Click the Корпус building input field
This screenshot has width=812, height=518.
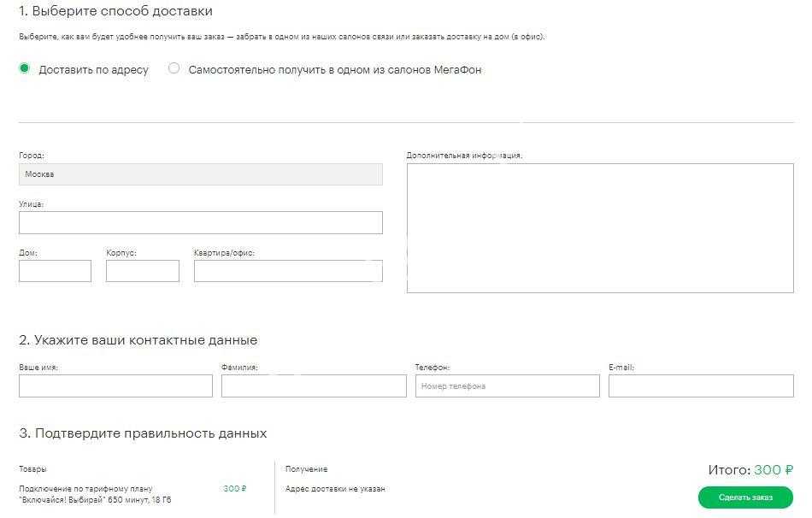coord(143,271)
